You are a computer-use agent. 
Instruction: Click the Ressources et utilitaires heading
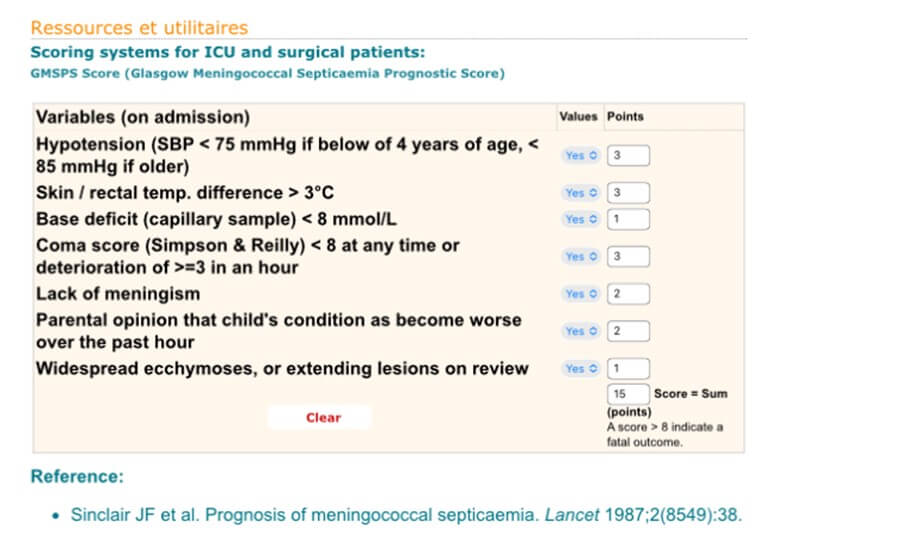click(x=139, y=28)
